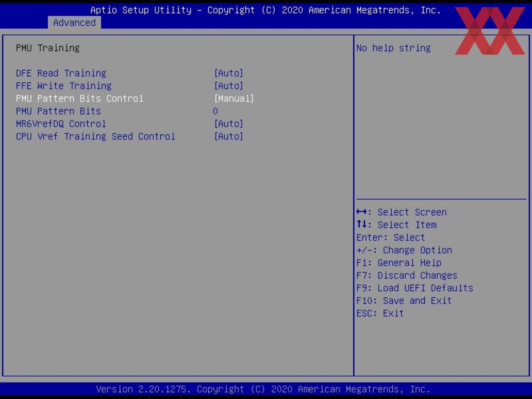Open the FFE Write Training [Auto] value

229,86
